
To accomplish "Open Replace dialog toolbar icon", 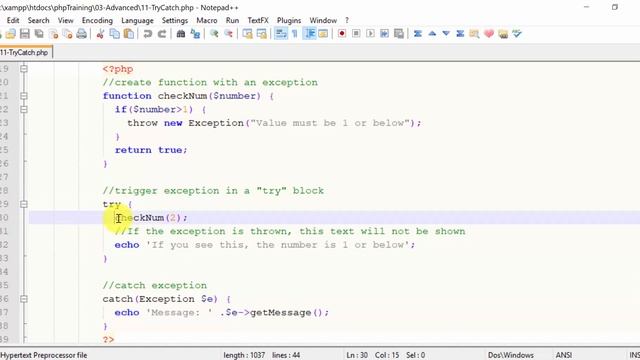I will 196,34.
